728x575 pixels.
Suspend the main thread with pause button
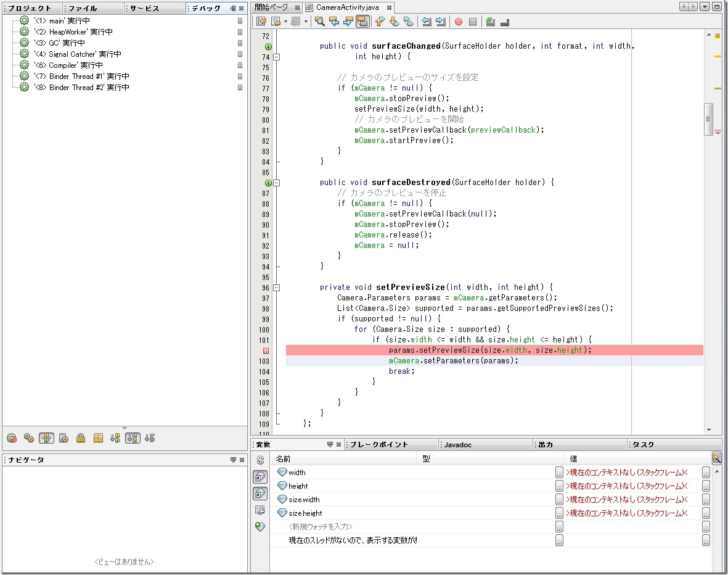(240, 21)
